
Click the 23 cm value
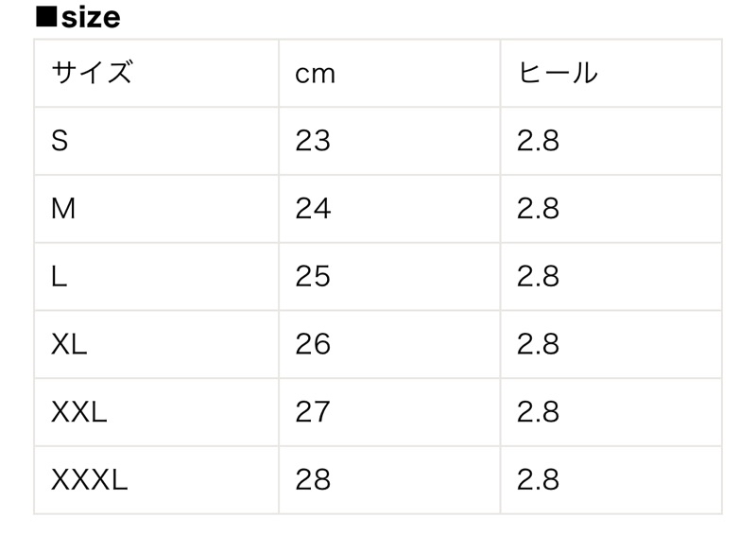pos(313,141)
